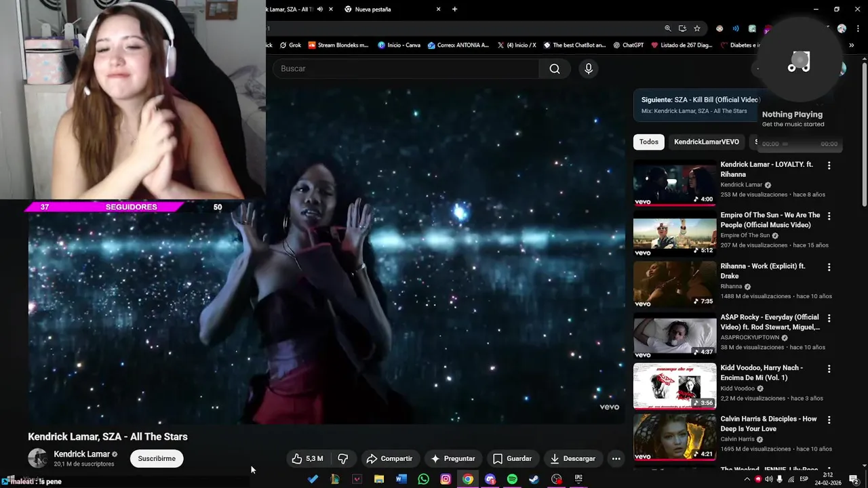Open the Windows notification center
Screen dimensions: 868x488
pyautogui.click(x=854, y=479)
